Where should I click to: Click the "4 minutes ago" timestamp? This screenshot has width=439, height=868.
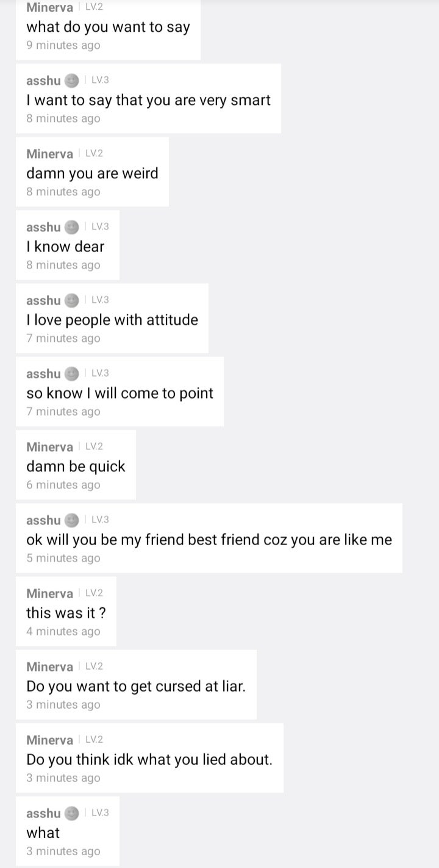pyautogui.click(x=63, y=631)
